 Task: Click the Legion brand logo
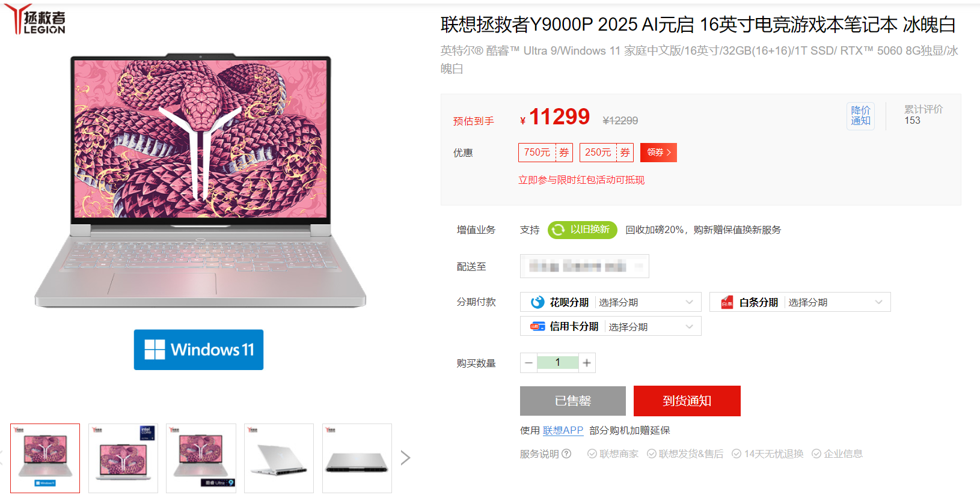(x=35, y=19)
